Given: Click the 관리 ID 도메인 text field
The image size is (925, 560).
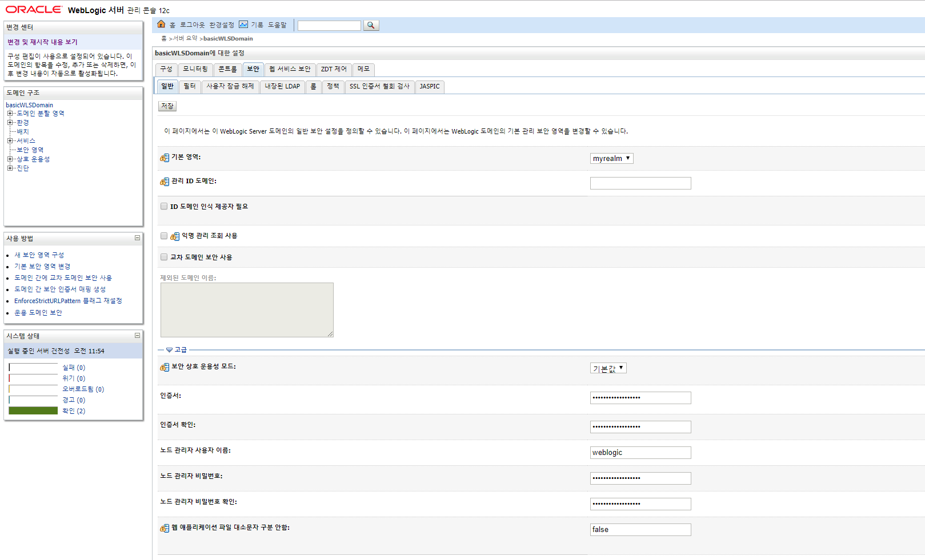Looking at the screenshot, I should coord(640,183).
